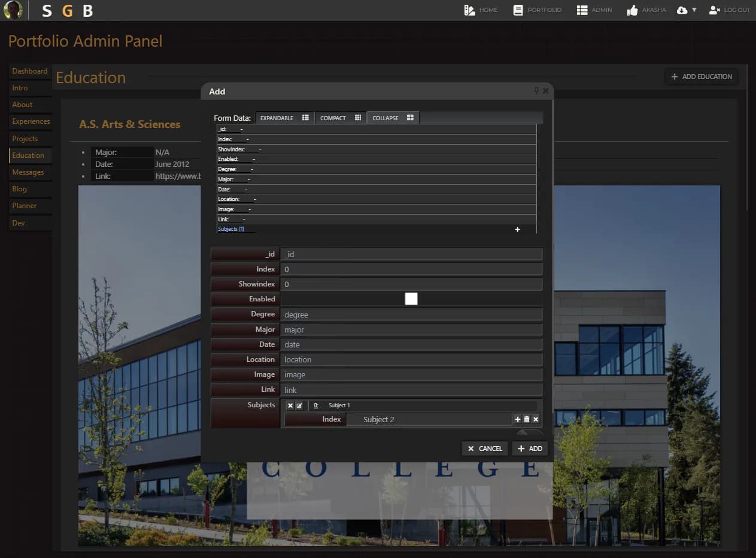Click the Image text field
The image size is (756, 558).
tap(411, 374)
